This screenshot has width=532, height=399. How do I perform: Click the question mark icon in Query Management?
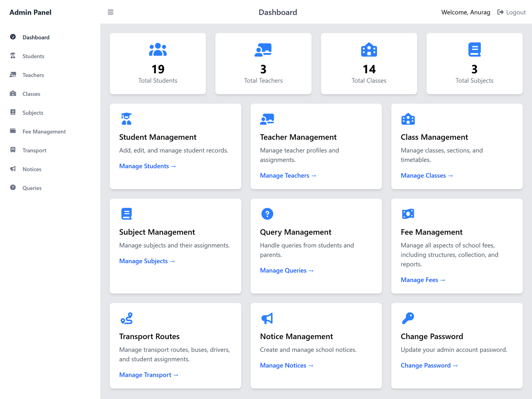pos(267,214)
